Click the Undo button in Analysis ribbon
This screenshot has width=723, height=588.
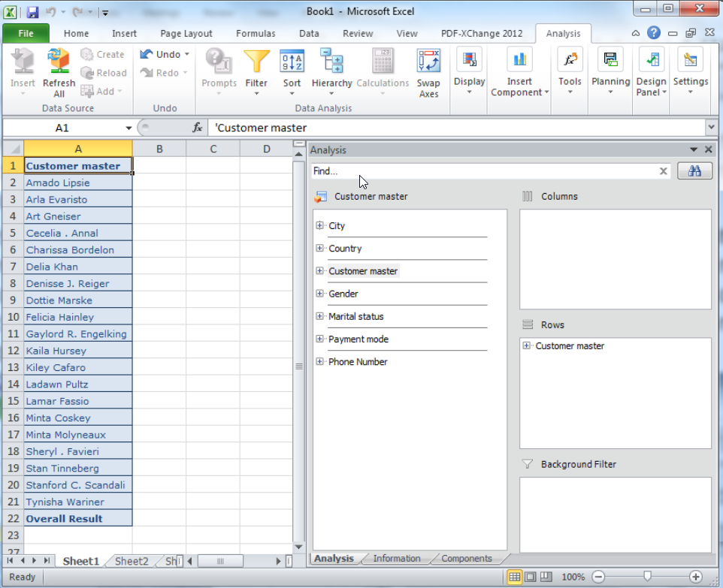161,54
